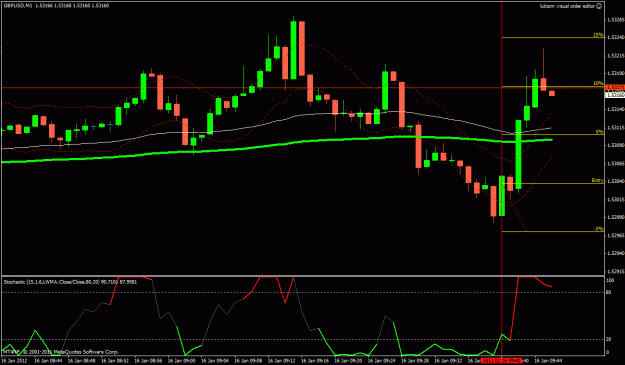Click the Stochastic indicator label in subwindow
Image resolution: width=625 pixels, height=365 pixels.
(70, 282)
